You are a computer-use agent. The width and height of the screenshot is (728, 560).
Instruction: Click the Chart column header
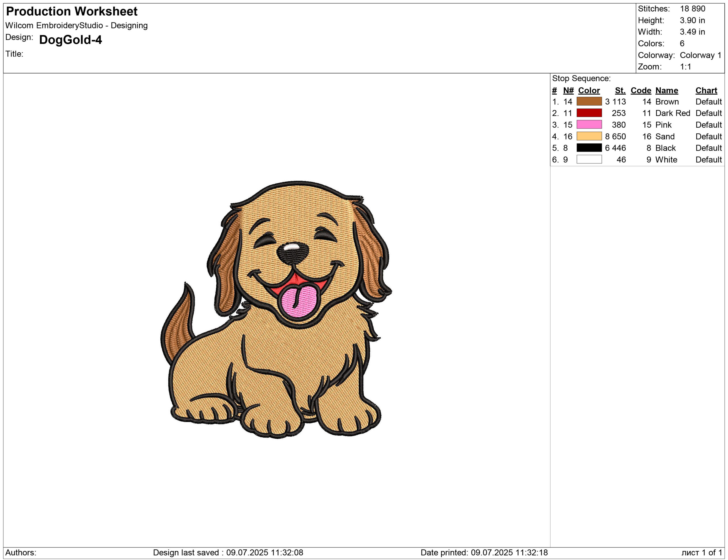pos(706,91)
